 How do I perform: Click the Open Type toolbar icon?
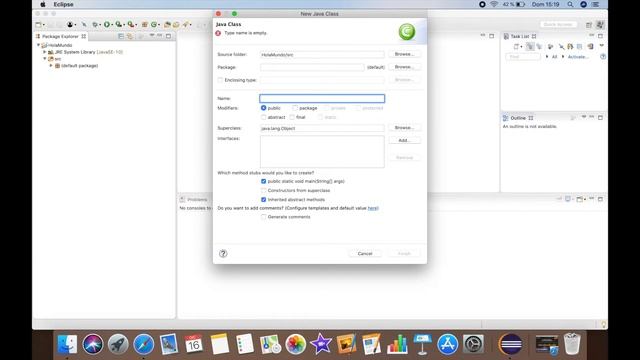pos(167,24)
